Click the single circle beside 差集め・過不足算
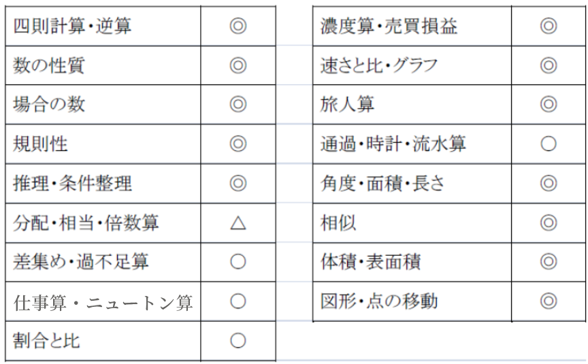The width and height of the screenshot is (588, 364). pyautogui.click(x=238, y=262)
